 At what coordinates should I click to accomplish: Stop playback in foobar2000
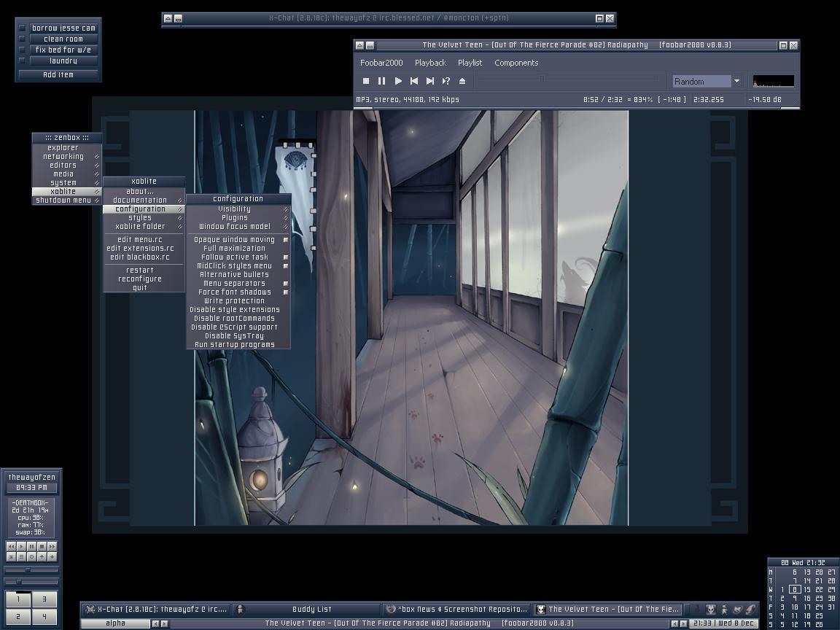(366, 81)
